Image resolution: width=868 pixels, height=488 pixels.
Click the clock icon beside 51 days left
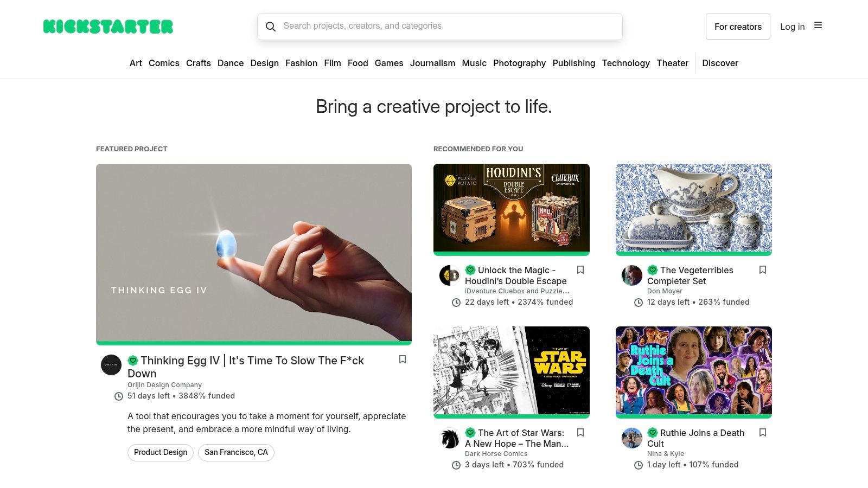click(x=118, y=396)
